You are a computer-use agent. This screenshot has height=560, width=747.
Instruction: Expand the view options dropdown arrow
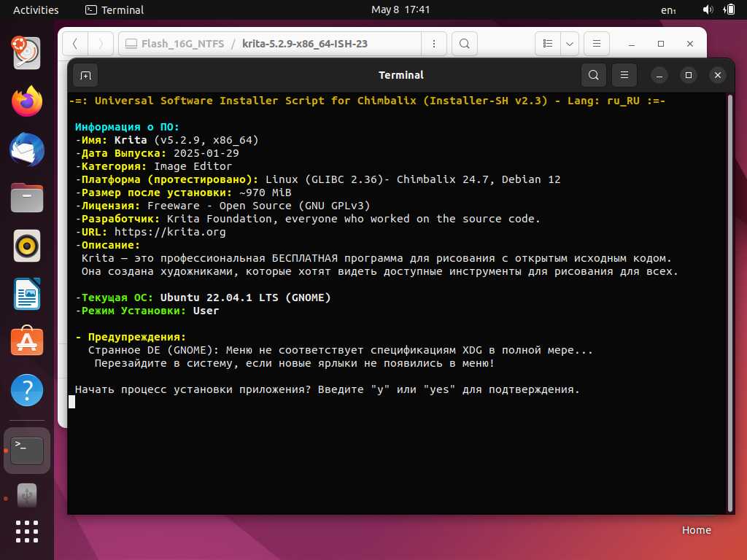[569, 44]
